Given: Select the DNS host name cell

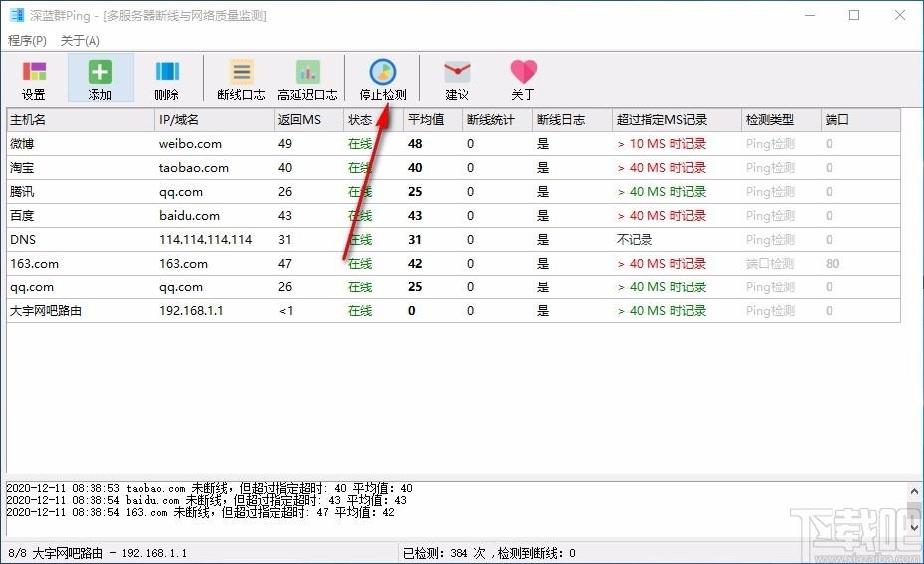Looking at the screenshot, I should point(23,240).
